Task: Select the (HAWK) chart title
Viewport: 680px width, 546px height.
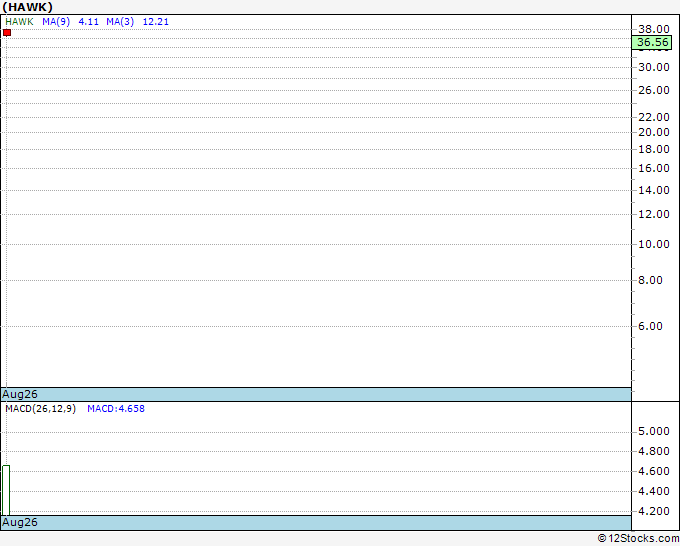Action: coord(27,7)
